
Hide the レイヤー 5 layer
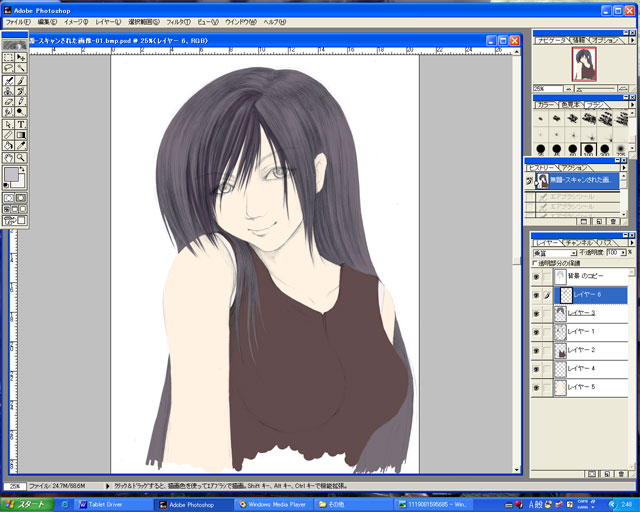click(x=536, y=387)
